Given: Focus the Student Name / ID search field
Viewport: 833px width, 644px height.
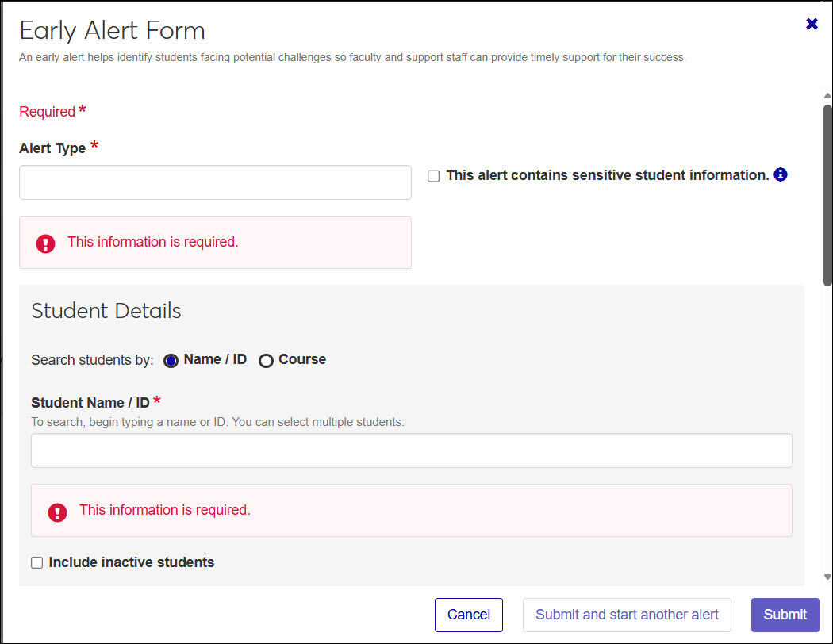Looking at the screenshot, I should pyautogui.click(x=412, y=450).
